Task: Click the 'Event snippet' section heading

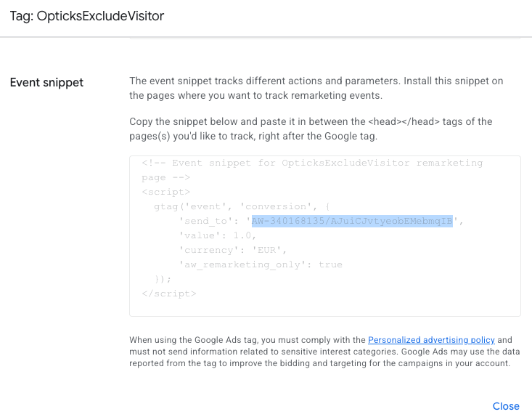Action: [46, 83]
